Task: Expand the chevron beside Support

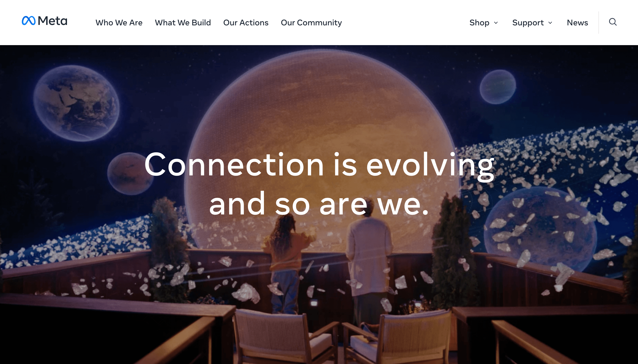Action: coord(550,23)
